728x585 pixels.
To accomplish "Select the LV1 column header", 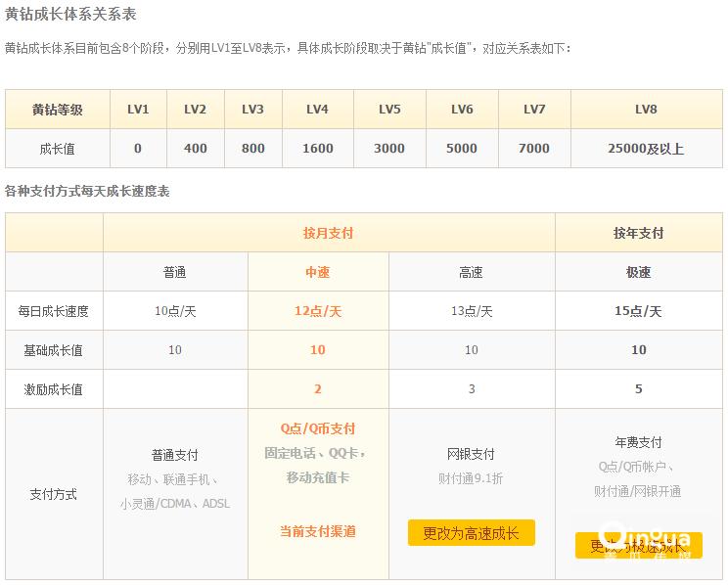I will tap(138, 110).
